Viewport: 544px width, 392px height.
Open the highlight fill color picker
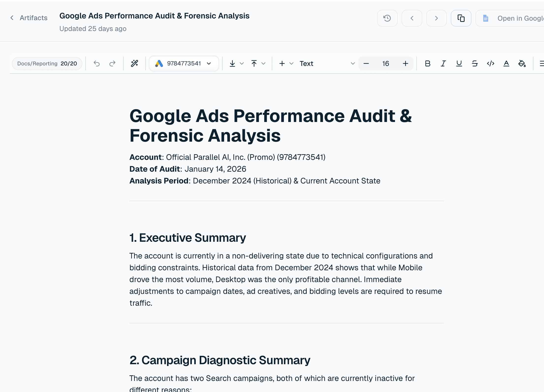click(x=522, y=63)
